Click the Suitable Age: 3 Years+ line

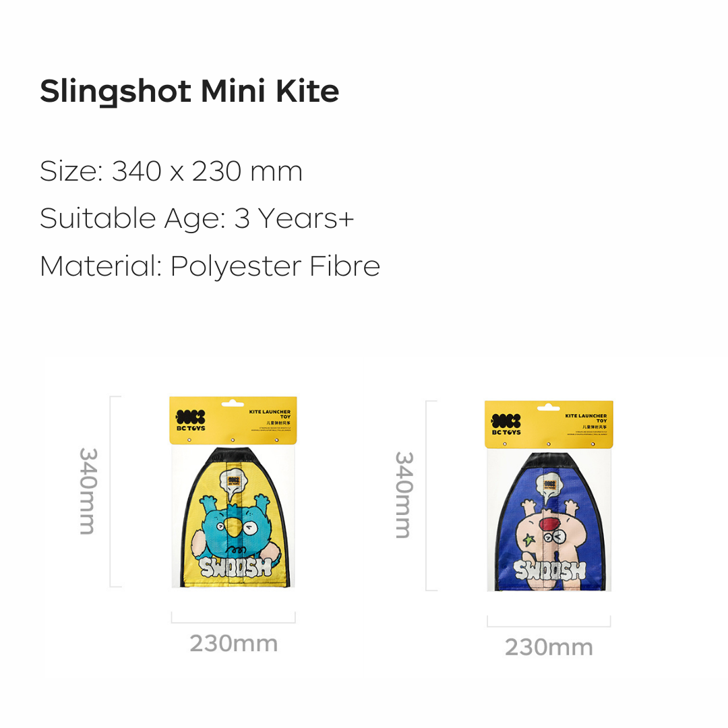coord(197,218)
